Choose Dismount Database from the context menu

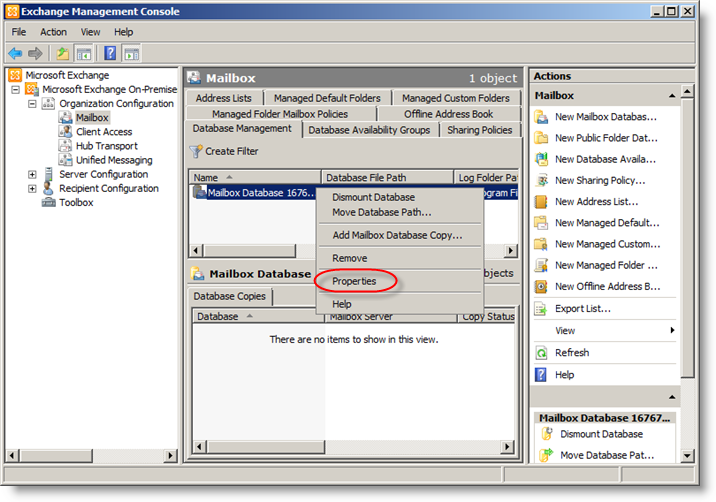400,197
